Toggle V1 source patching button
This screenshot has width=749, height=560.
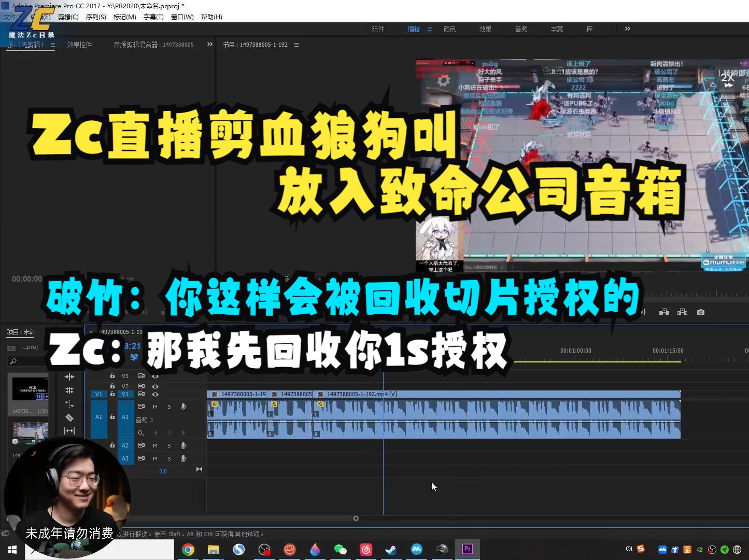coord(98,394)
